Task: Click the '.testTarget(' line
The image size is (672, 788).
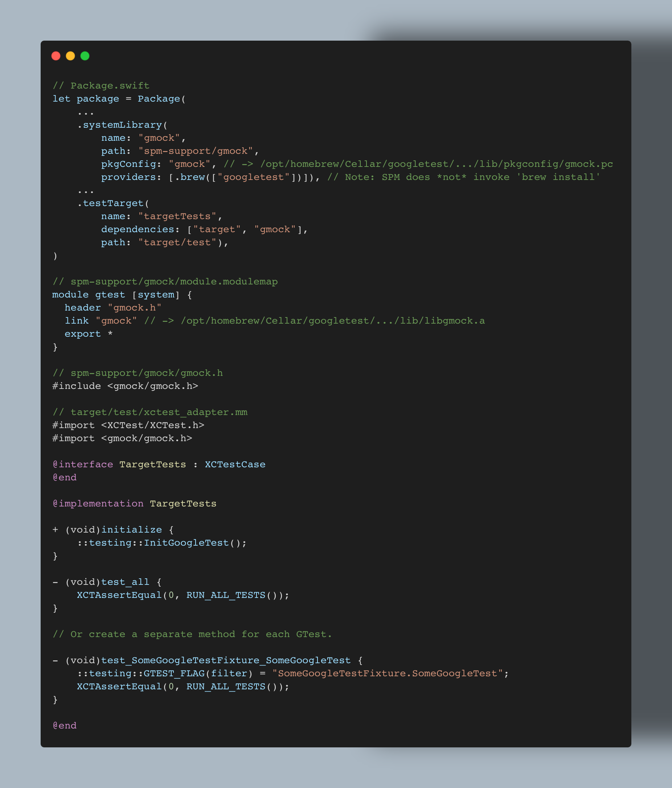Action: click(x=113, y=204)
